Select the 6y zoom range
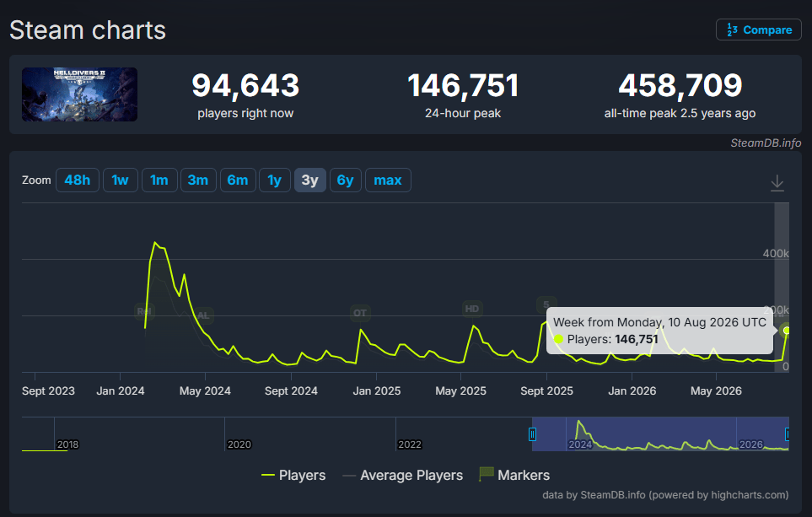The width and height of the screenshot is (812, 517). [x=346, y=180]
